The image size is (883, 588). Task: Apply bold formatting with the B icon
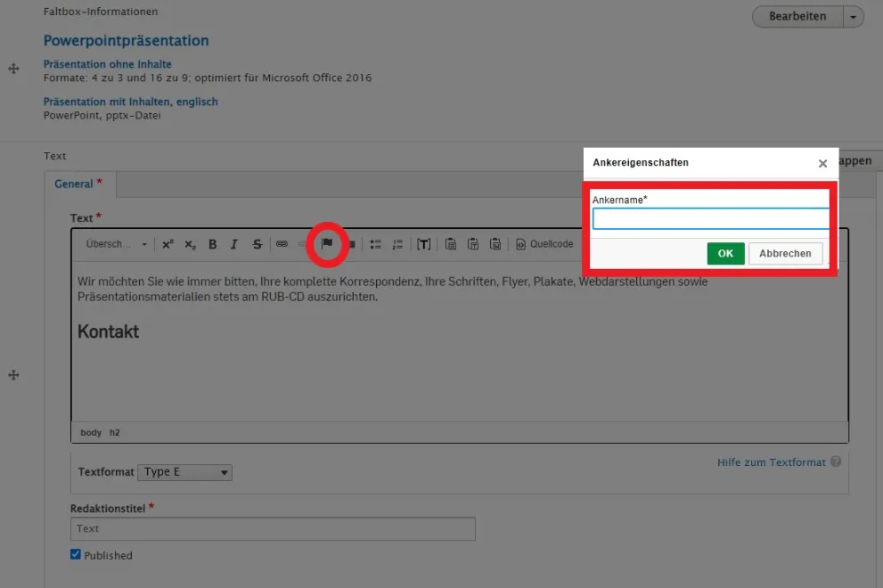coord(212,243)
